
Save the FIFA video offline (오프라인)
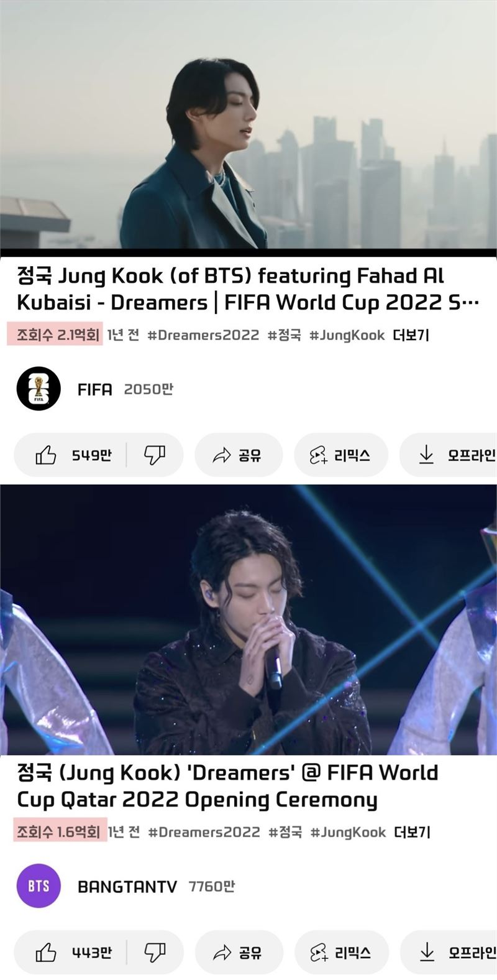(449, 455)
